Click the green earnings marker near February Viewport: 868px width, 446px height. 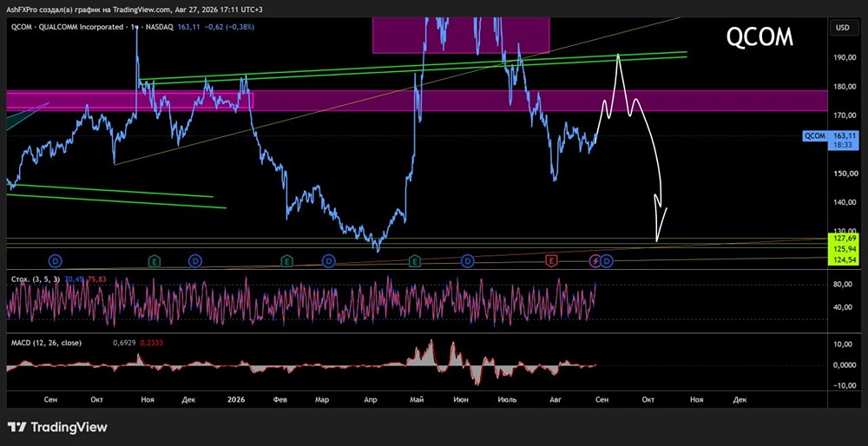pyautogui.click(x=286, y=260)
